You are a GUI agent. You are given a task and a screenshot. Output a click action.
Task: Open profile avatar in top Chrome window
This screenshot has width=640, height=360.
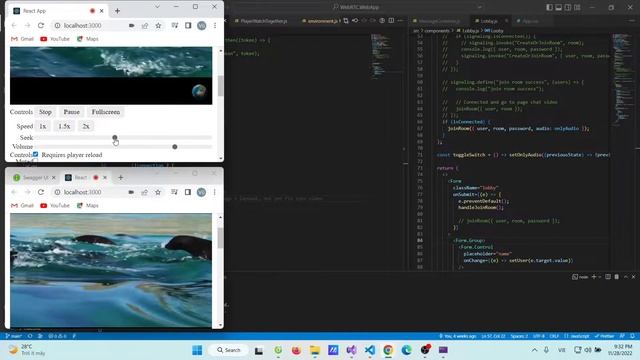(x=202, y=25)
